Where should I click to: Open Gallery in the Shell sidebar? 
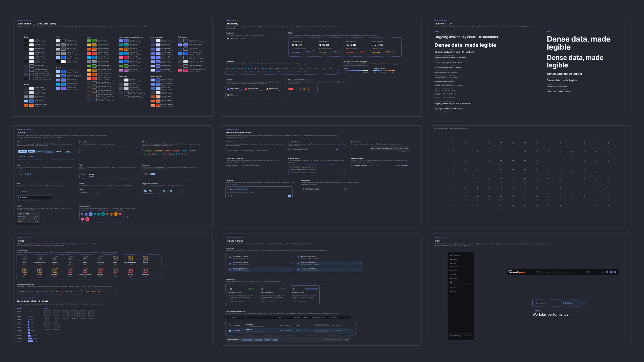pyautogui.click(x=453, y=278)
